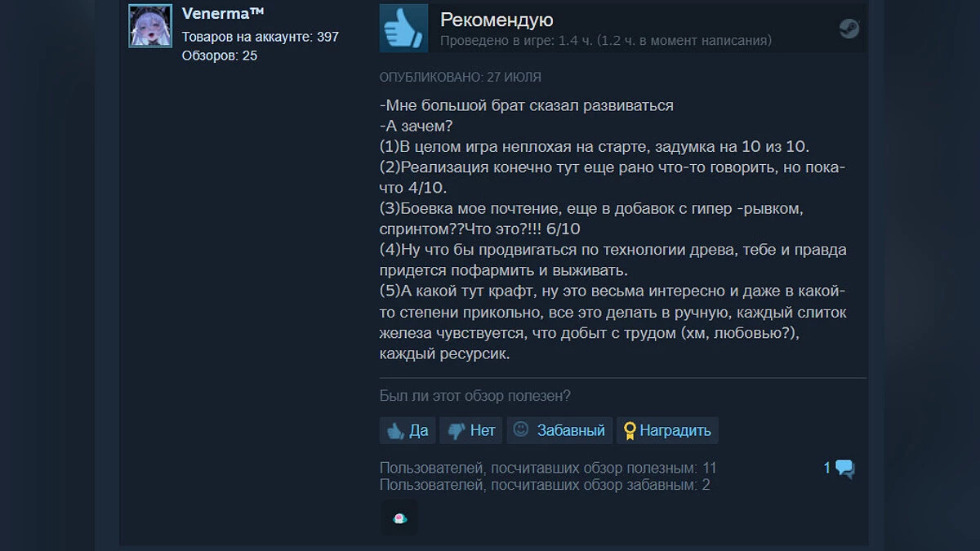The image size is (980, 551).
Task: Open Venerma's profile avatar
Action: coord(150,26)
